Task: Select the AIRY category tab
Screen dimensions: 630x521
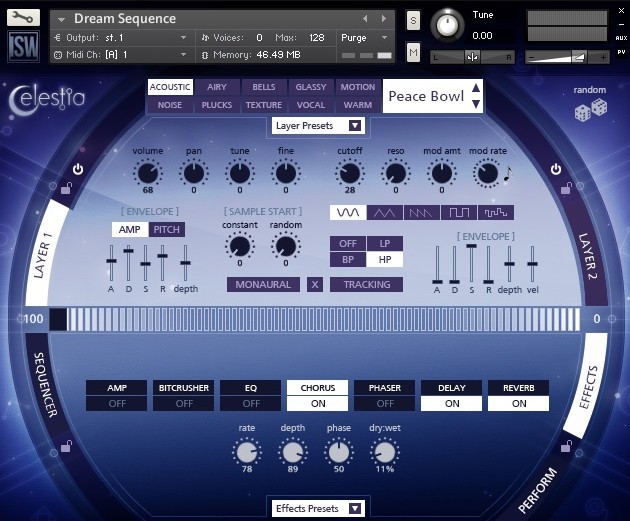Action: 217,87
